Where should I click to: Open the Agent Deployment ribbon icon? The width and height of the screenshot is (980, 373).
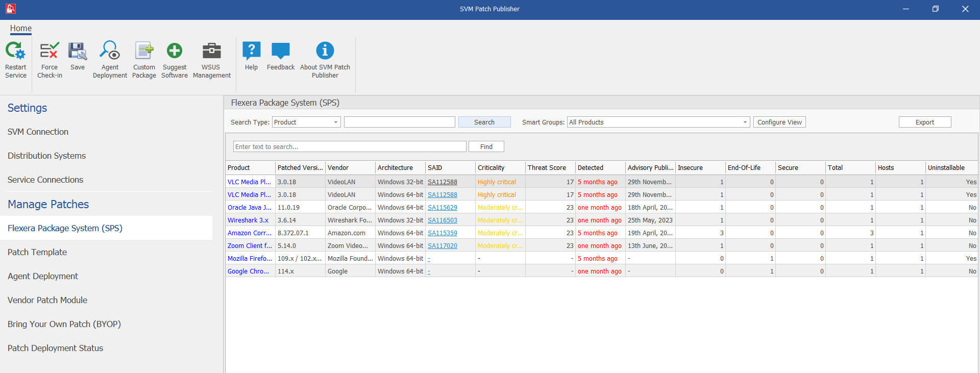[110, 52]
